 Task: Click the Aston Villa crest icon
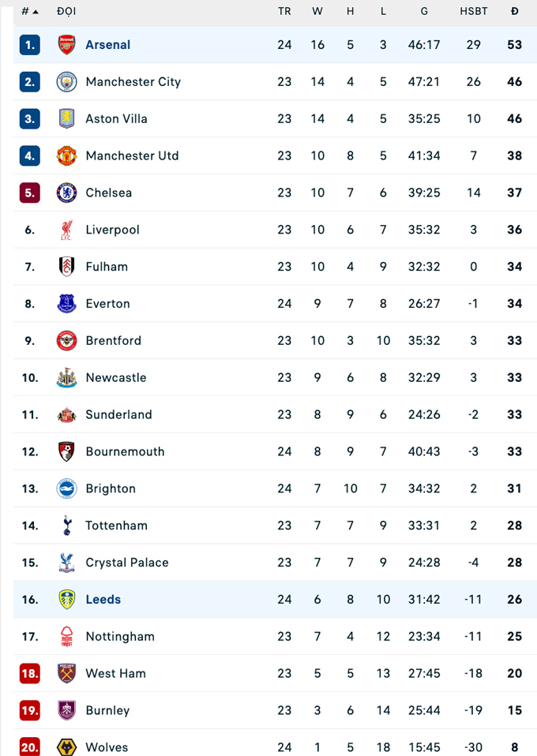point(67,119)
